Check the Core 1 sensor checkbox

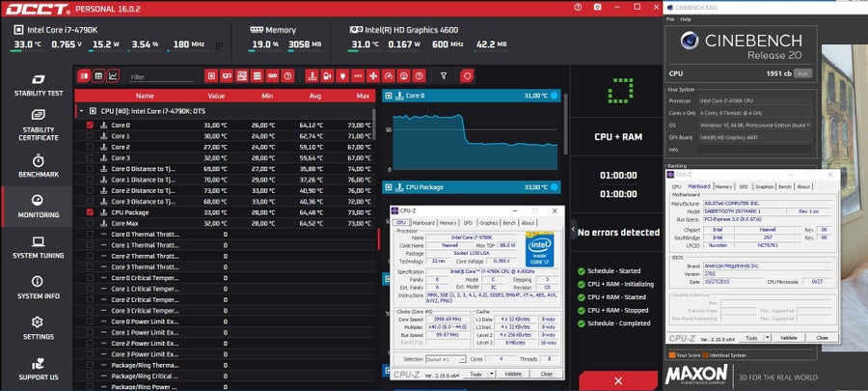click(90, 136)
